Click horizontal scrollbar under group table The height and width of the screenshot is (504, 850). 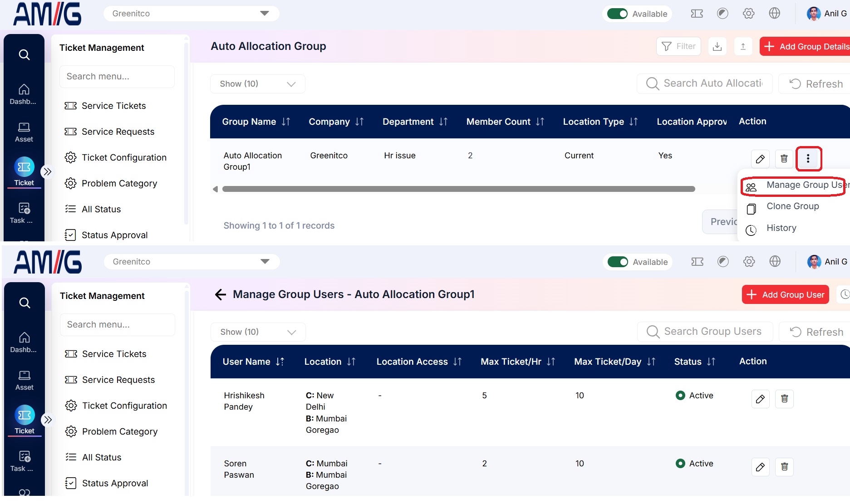tap(458, 189)
